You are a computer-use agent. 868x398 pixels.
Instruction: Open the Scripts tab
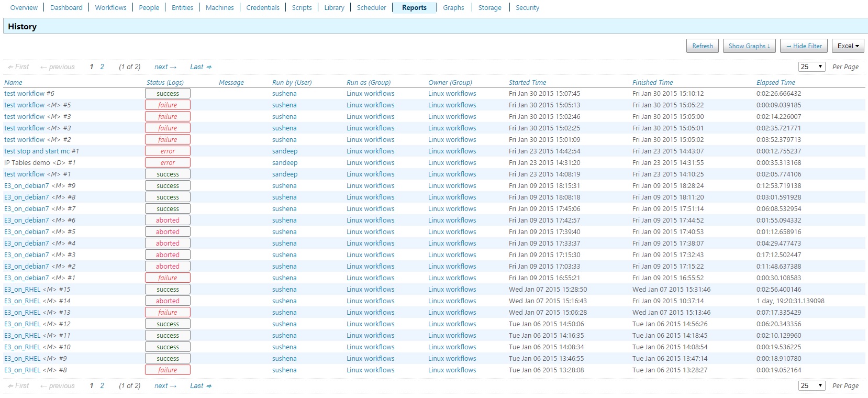302,7
